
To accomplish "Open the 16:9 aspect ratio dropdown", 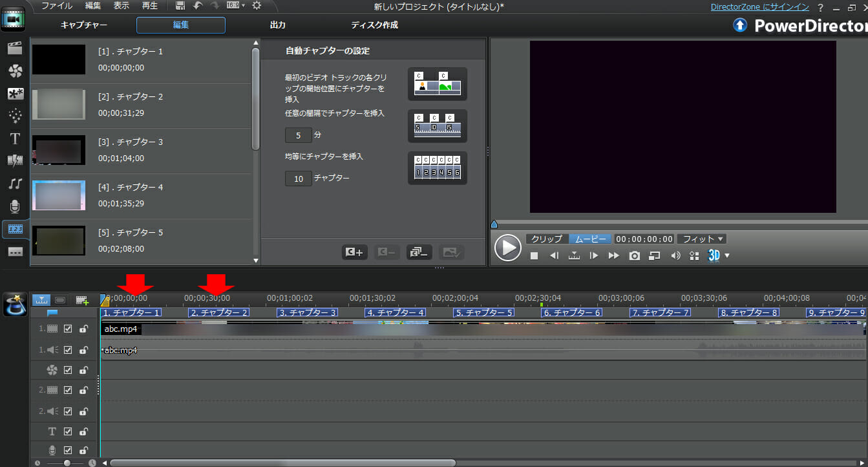I will [x=236, y=6].
